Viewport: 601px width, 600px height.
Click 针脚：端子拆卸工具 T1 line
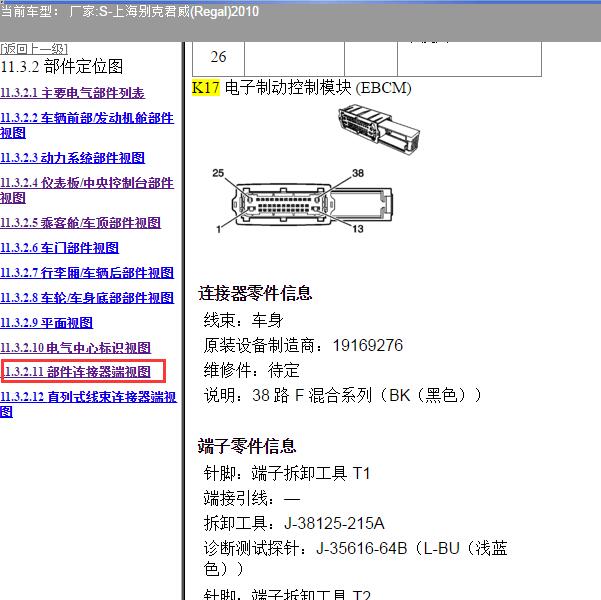tap(287, 473)
